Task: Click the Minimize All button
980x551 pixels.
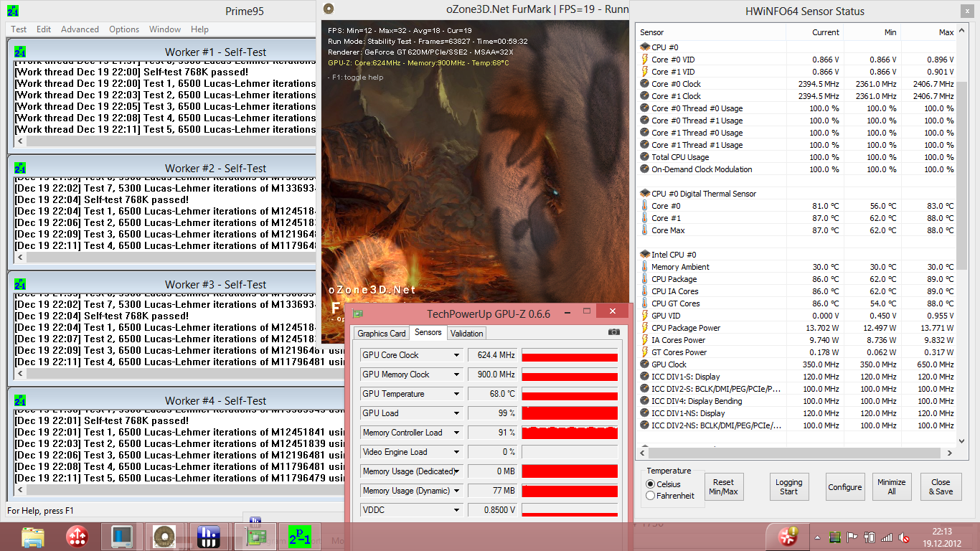Action: point(892,487)
